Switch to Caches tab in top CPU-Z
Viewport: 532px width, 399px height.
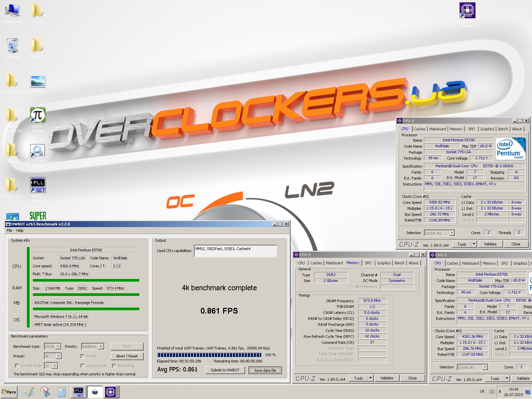[419, 129]
